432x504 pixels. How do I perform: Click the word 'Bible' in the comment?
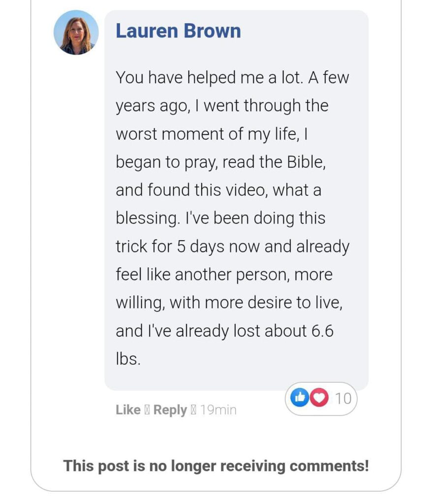point(306,163)
